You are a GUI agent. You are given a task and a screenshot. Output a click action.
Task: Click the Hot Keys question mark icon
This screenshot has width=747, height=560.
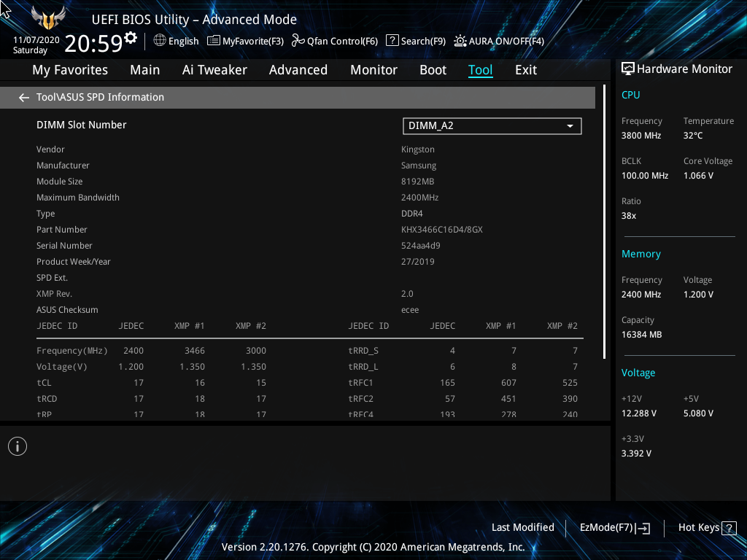pos(729,528)
